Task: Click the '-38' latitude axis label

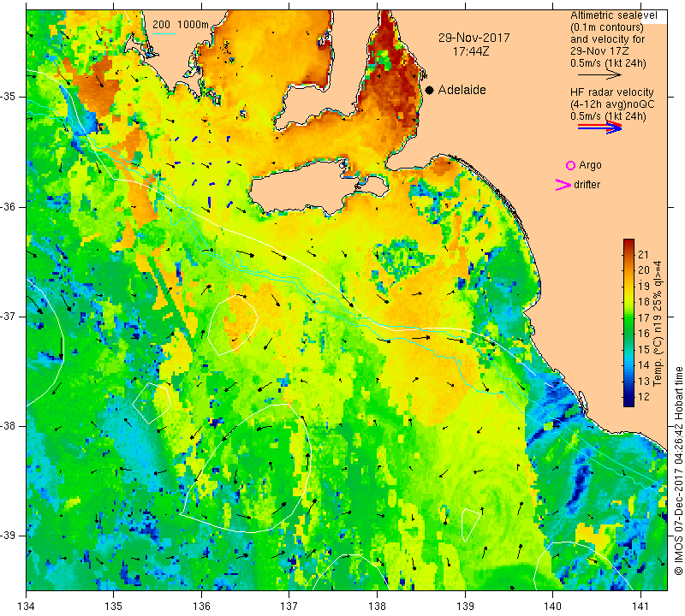Action: point(9,426)
